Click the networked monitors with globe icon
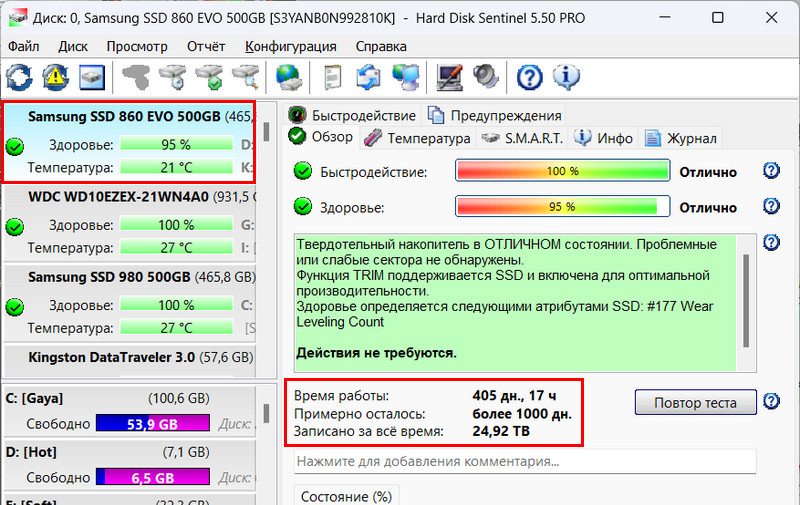The image size is (800, 505). point(406,78)
